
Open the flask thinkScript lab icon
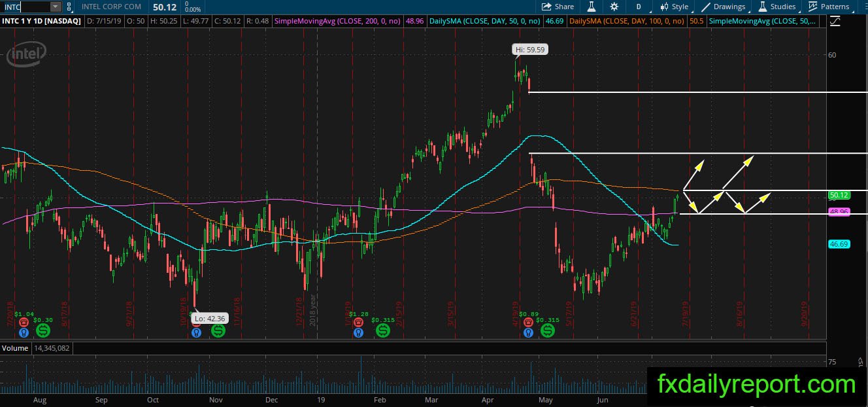(x=592, y=7)
